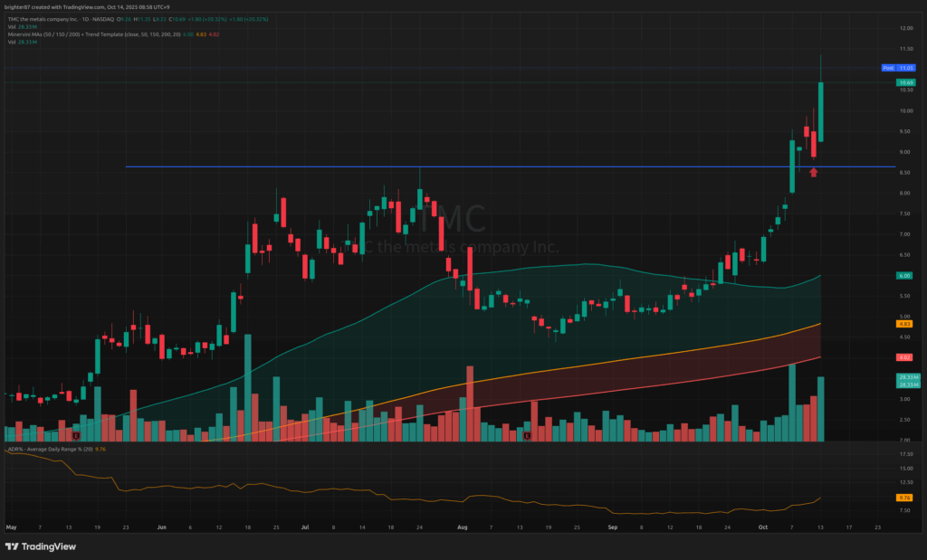
Task: Click the 6.00 moving average price tag
Action: tap(903, 275)
